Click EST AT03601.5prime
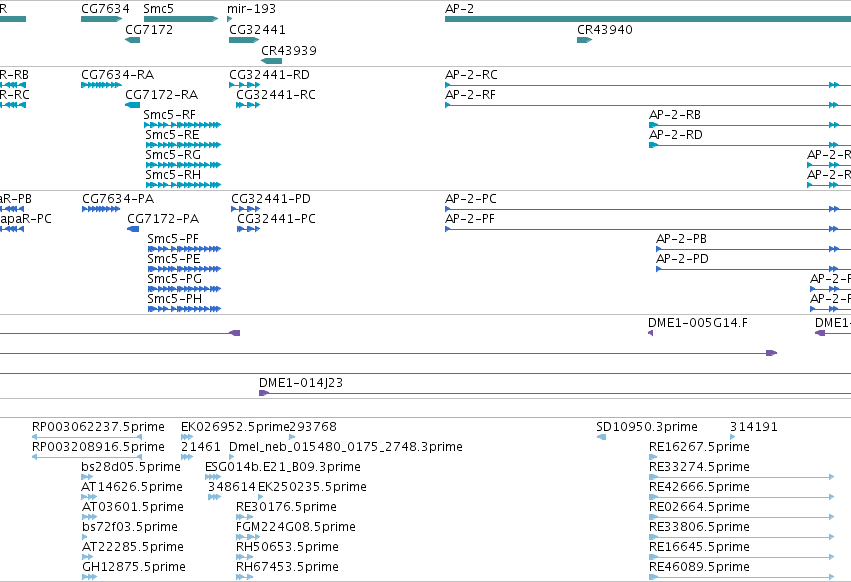The width and height of the screenshot is (851, 582). coord(133,507)
